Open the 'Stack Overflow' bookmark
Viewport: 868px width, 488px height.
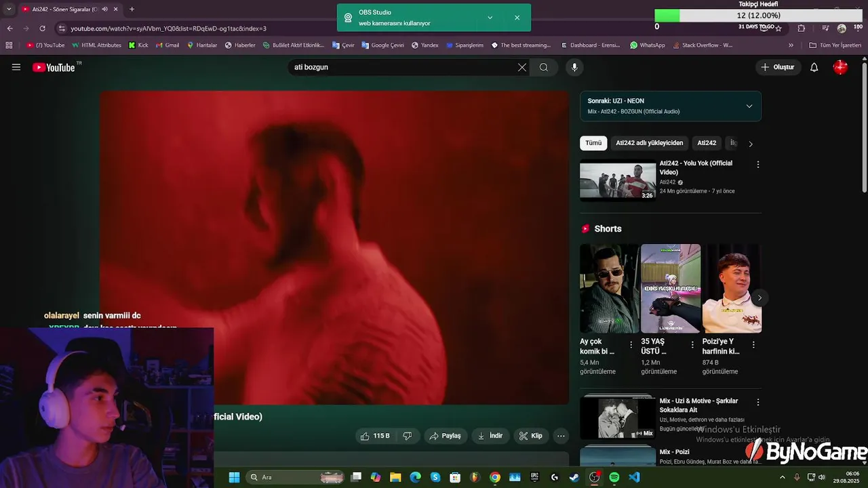tap(701, 45)
